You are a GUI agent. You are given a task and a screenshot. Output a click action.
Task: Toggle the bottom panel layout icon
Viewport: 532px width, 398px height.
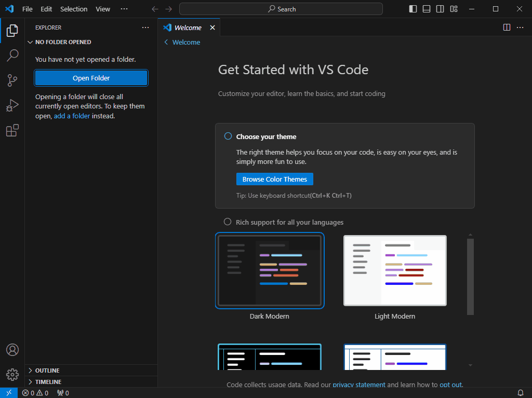(427, 9)
